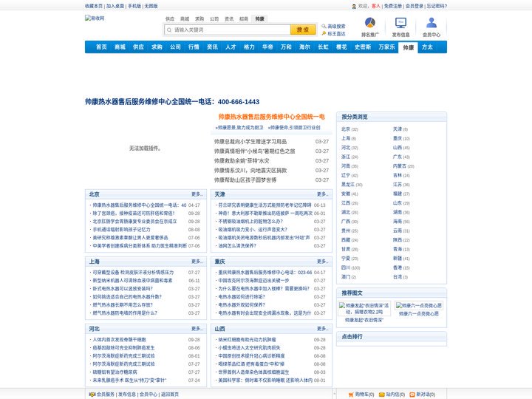The image size is (532, 399).
Task: Open 首页 in the blue navigation bar
Action: coord(101,47)
